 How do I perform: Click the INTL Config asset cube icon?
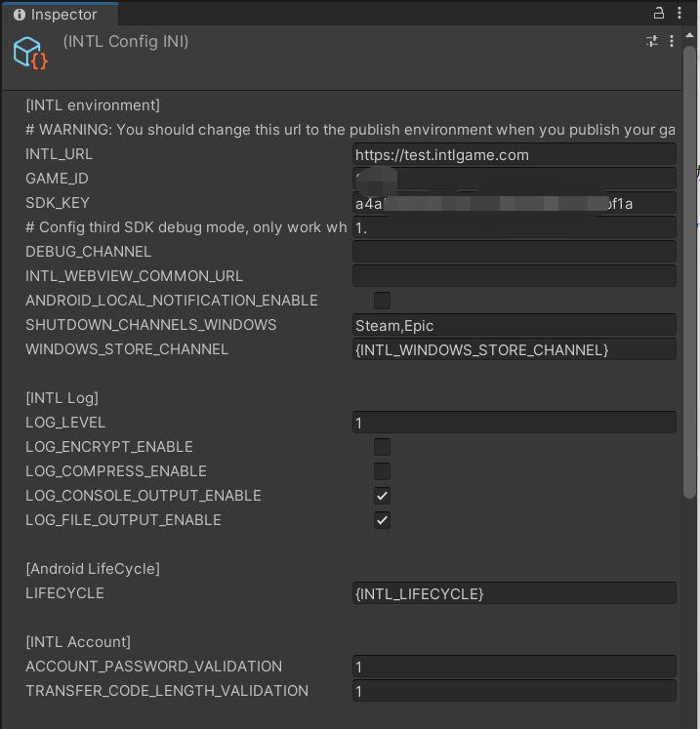pyautogui.click(x=30, y=52)
